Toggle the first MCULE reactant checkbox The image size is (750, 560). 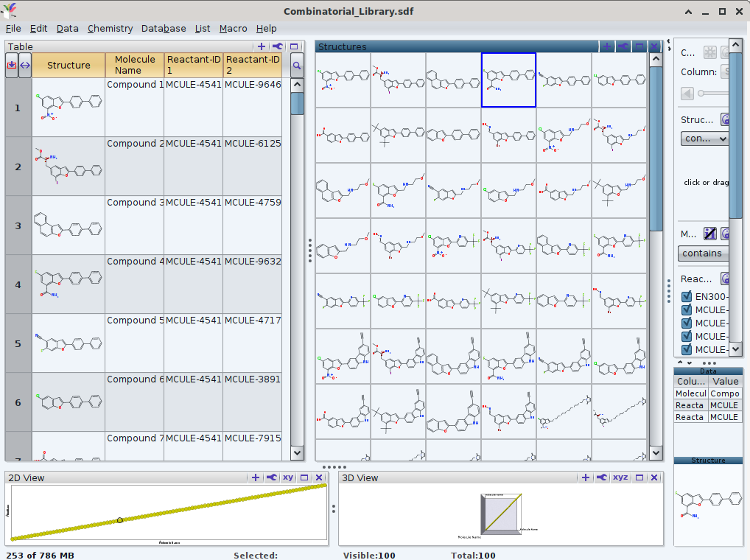pyautogui.click(x=687, y=310)
